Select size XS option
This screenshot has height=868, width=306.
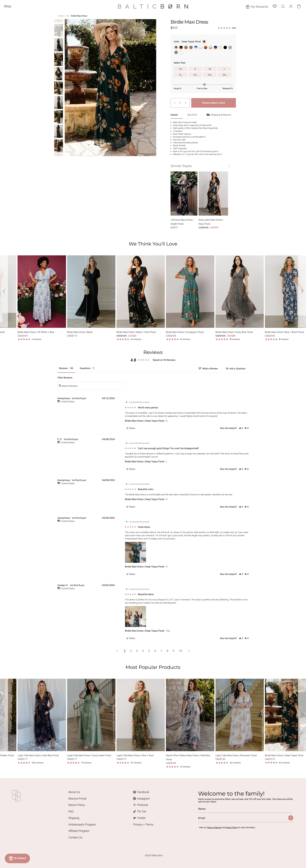pos(181,69)
